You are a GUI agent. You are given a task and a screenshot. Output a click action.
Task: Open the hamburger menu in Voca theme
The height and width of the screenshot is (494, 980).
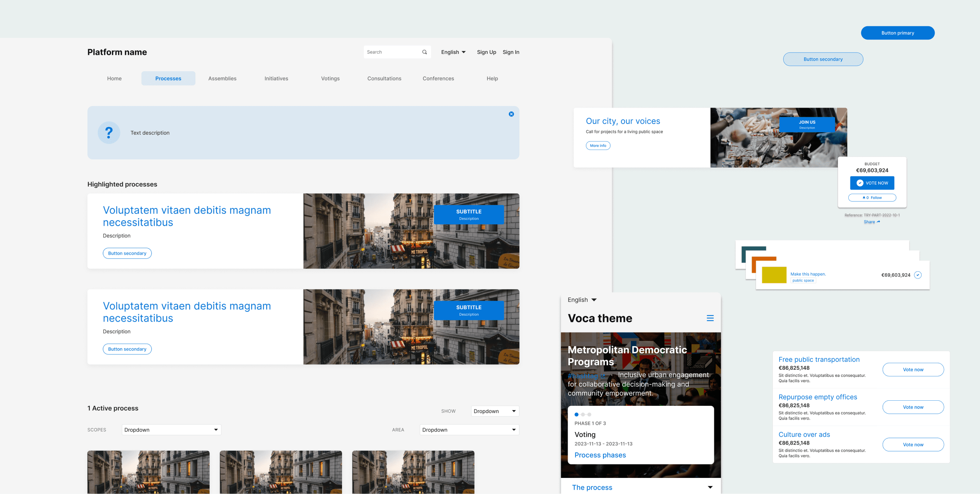710,318
